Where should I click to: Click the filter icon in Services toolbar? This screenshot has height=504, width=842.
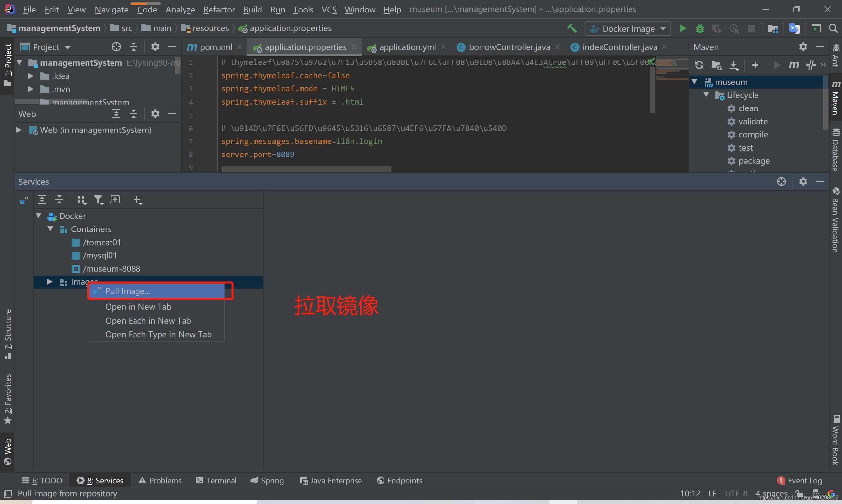tap(97, 199)
